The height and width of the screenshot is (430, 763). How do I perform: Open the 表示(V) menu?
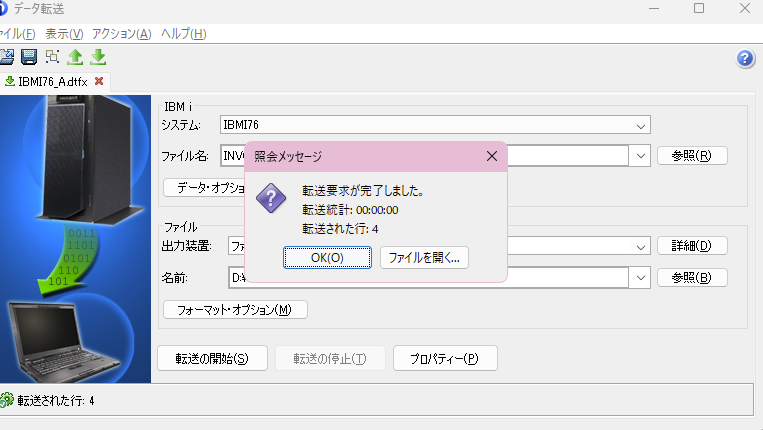64,34
